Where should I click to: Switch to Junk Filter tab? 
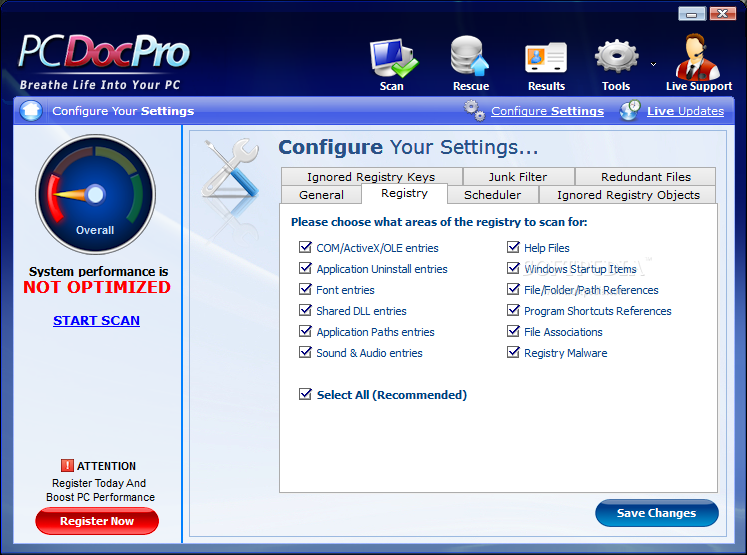coord(518,177)
